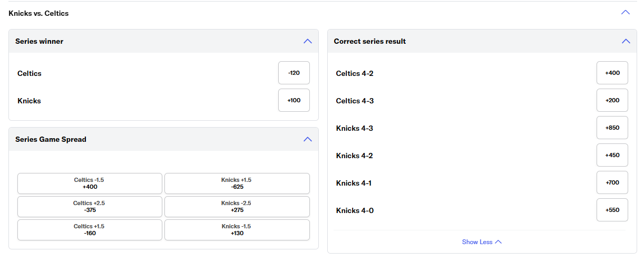Click the Celtics 4-3 label text
Screen dimensions: 644x261
point(355,101)
